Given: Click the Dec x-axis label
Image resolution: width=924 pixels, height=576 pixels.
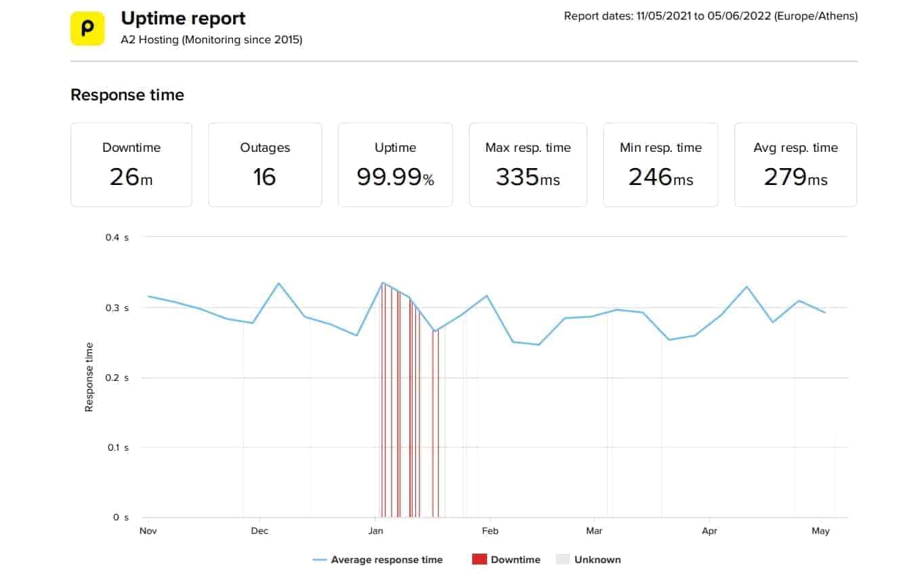Looking at the screenshot, I should (x=259, y=531).
